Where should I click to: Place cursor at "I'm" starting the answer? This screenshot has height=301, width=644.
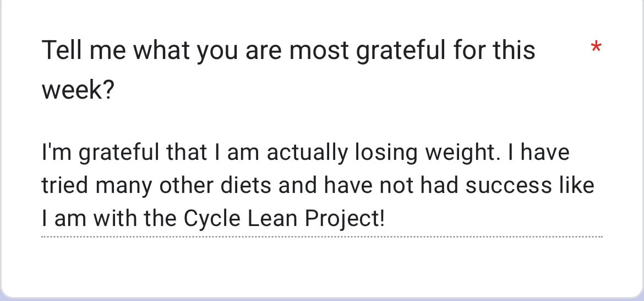(43, 153)
